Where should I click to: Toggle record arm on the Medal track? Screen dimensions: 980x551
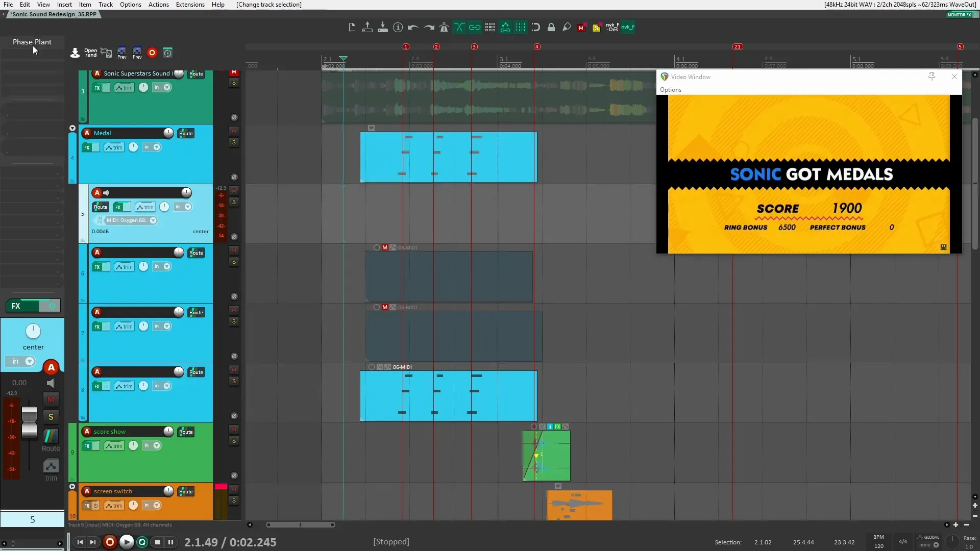click(87, 133)
